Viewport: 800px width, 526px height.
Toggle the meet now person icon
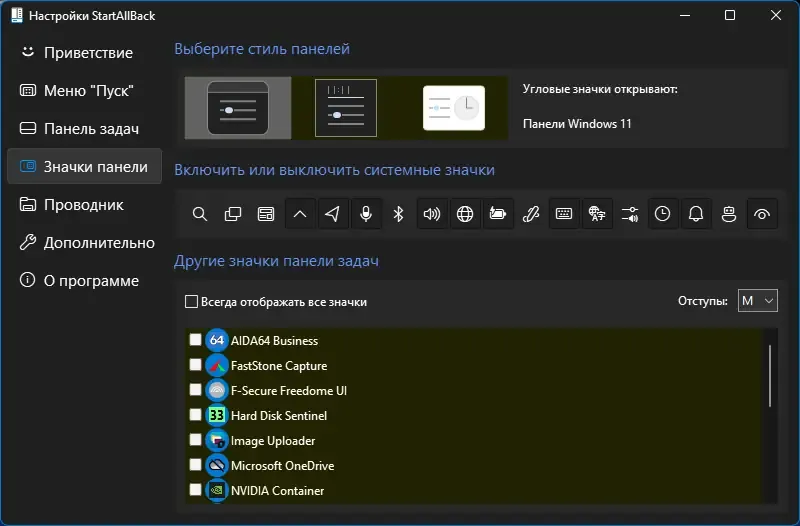point(729,214)
